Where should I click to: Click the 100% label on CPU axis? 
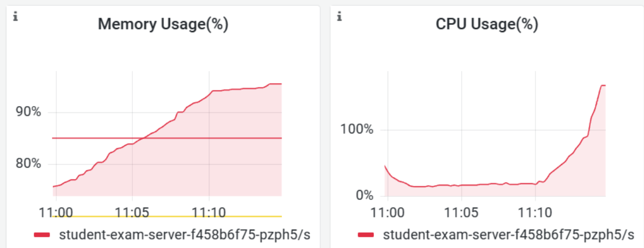pyautogui.click(x=358, y=130)
